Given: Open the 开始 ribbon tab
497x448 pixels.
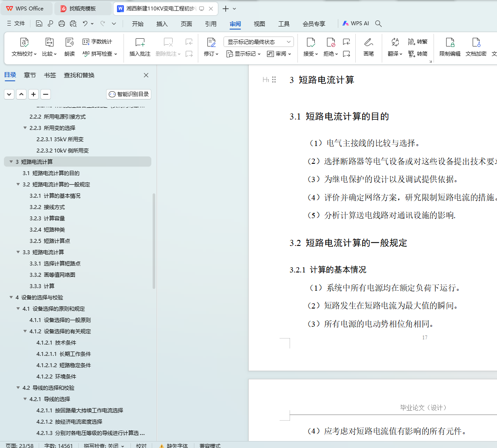Looking at the screenshot, I should 137,24.
